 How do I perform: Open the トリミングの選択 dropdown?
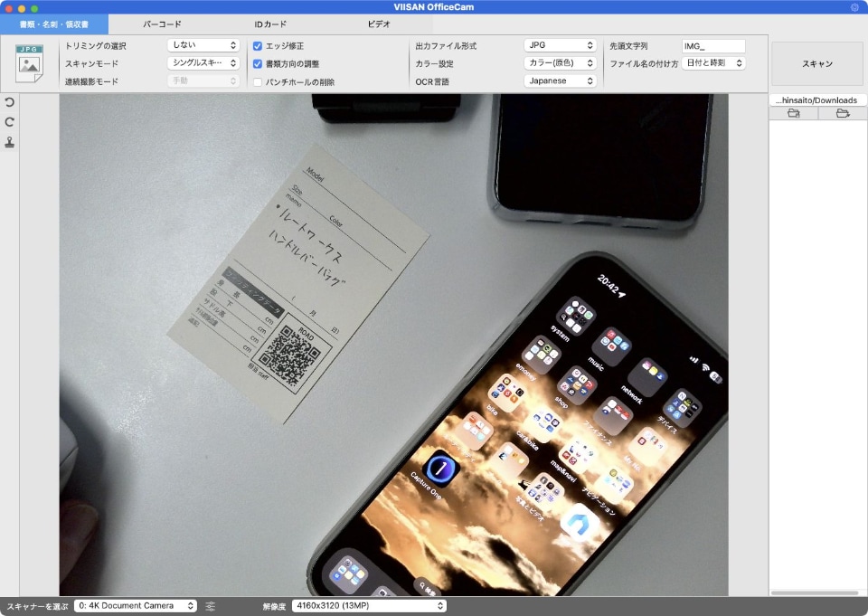pos(203,44)
